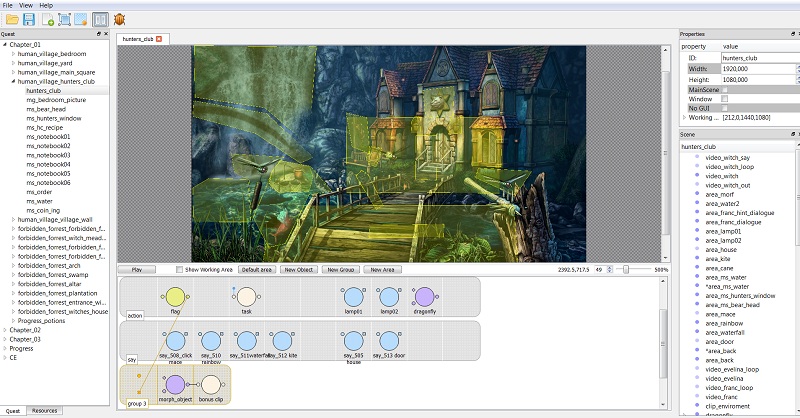
Task: Click the New Area button
Action: tap(383, 269)
